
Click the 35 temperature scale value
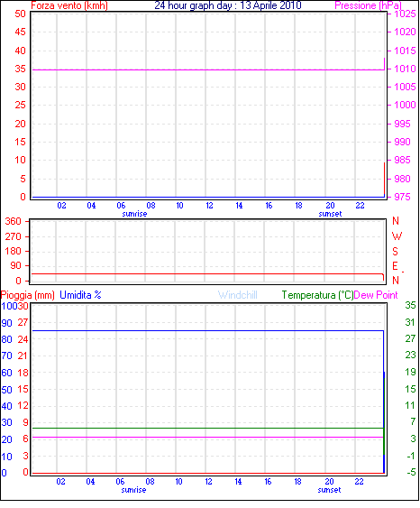click(x=410, y=305)
